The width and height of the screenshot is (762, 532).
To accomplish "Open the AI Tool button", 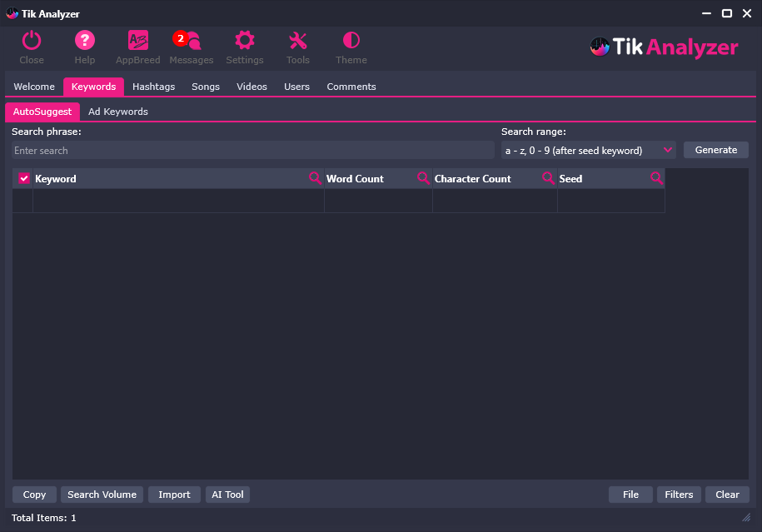I will tap(227, 494).
